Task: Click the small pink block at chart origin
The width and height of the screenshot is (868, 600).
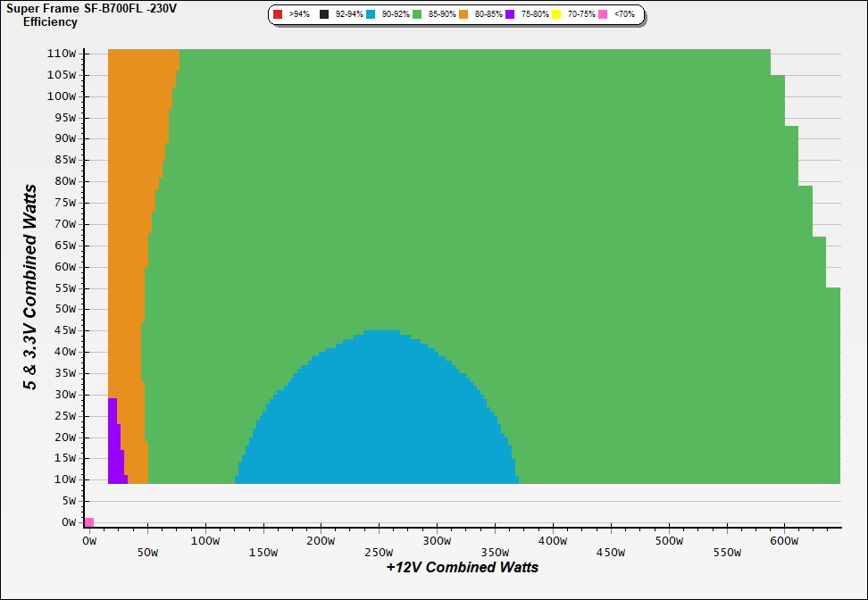Action: coord(89,521)
